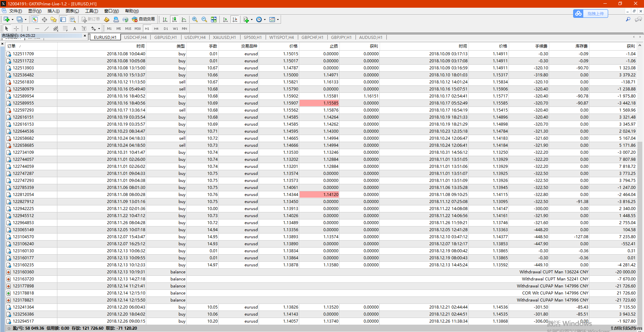
Task: Toggle the Terminal panel icon
Action: [63, 19]
